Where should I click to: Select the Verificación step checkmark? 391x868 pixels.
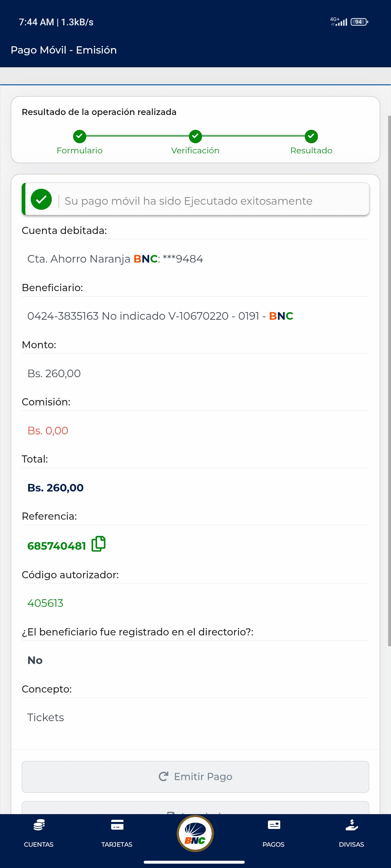tap(195, 137)
